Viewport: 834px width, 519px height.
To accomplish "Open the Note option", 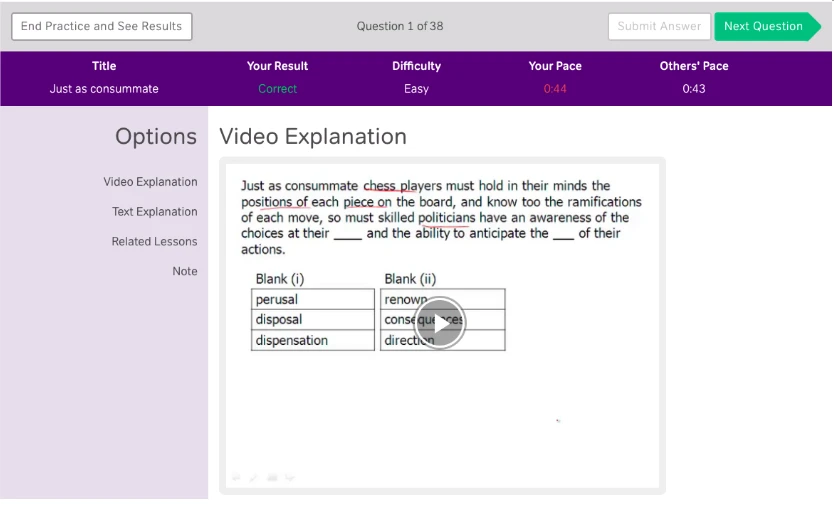I will 184,272.
